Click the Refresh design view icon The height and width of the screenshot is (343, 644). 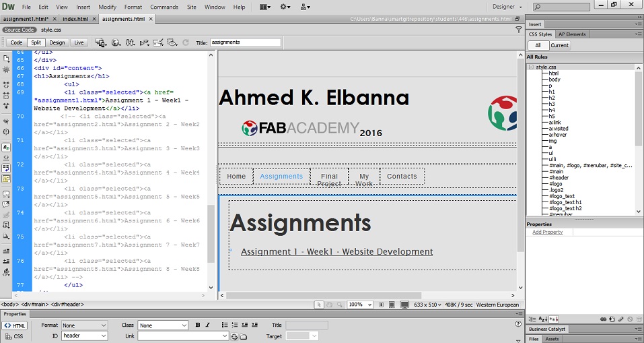pos(185,42)
